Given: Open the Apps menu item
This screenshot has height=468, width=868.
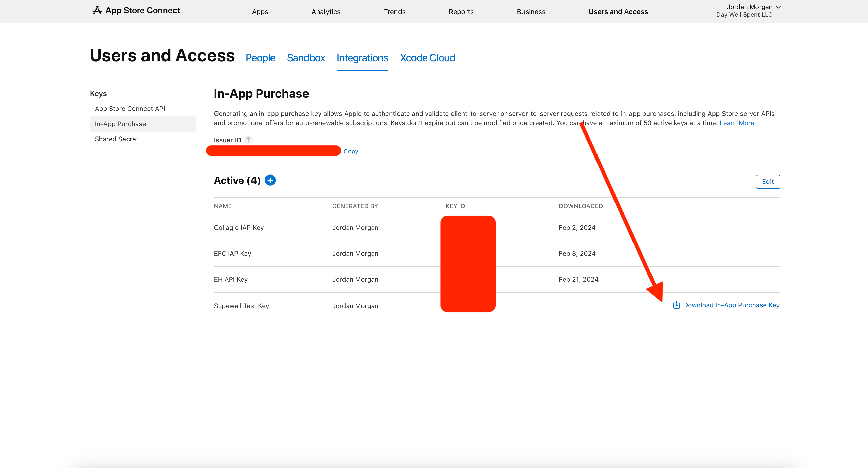Looking at the screenshot, I should click(260, 12).
